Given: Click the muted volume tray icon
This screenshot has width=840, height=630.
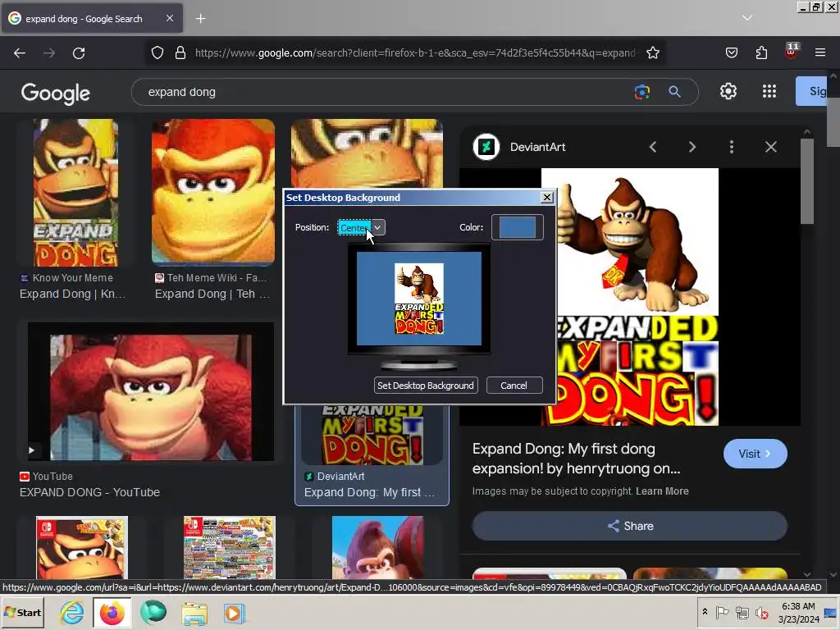Looking at the screenshot, I should pyautogui.click(x=761, y=612).
